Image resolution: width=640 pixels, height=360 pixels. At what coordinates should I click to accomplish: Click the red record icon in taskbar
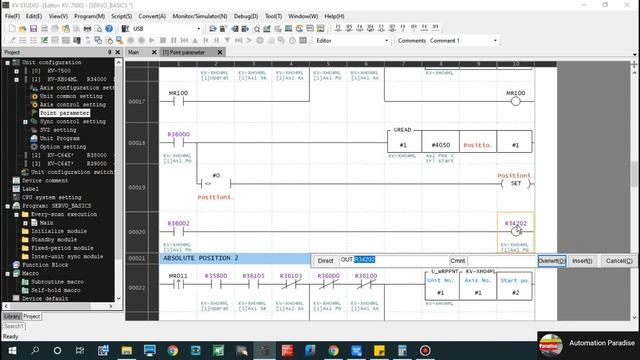tap(425, 351)
